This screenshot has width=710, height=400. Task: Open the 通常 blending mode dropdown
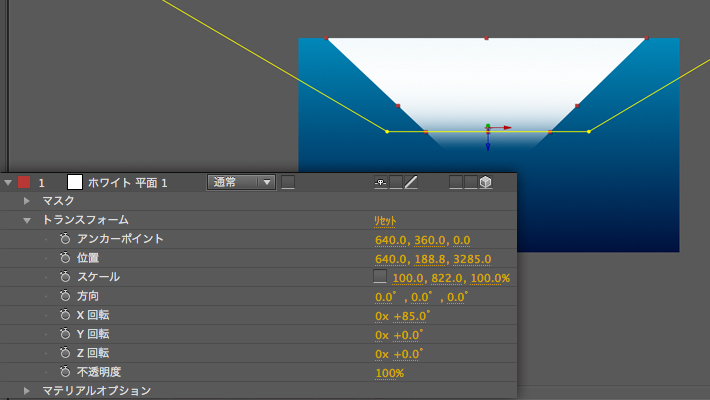tap(241, 182)
